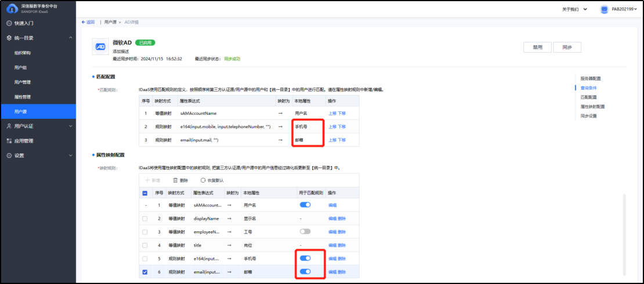This screenshot has height=284, width=644.
Task: Click the 设置 gear icon in sidebar
Action: tap(9, 155)
